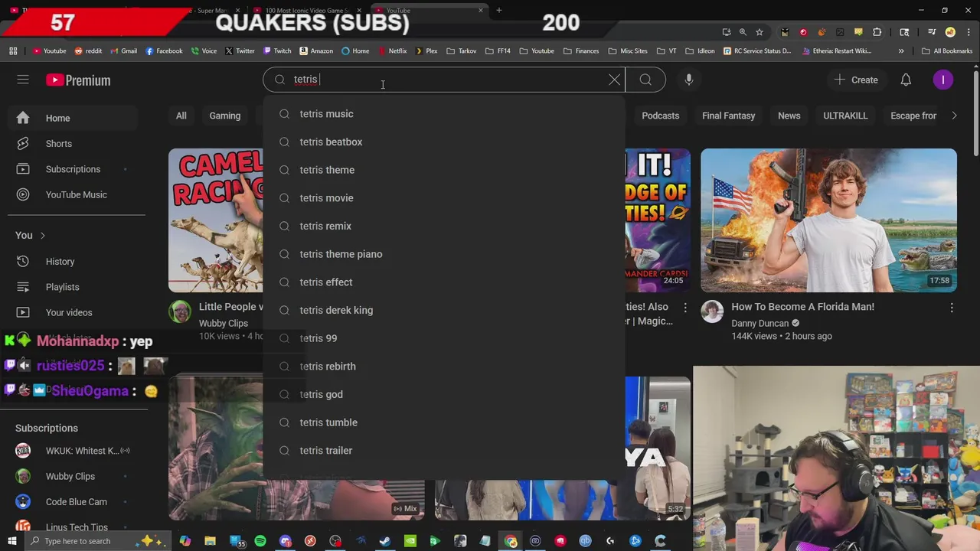Start voice search with the microphone

[x=689, y=80]
